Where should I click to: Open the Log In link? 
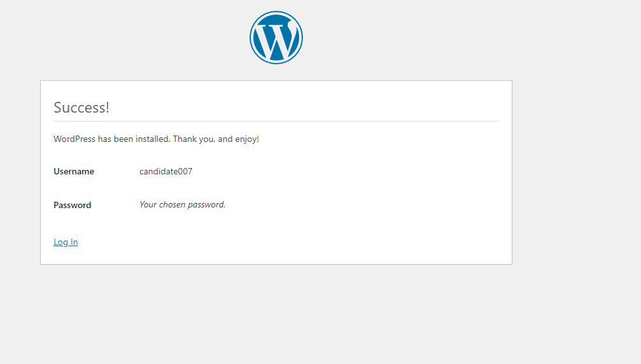(66, 242)
